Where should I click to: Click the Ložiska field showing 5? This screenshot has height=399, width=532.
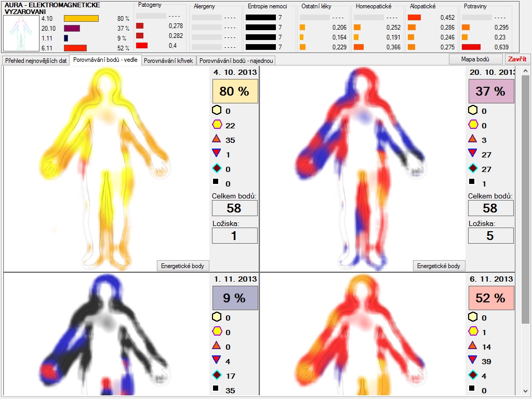(490, 235)
